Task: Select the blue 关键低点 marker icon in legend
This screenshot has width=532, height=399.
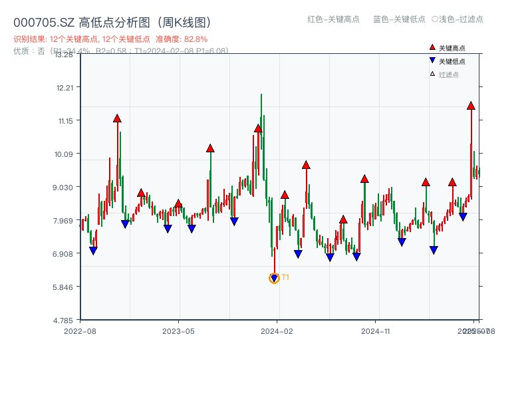Action: pyautogui.click(x=431, y=61)
